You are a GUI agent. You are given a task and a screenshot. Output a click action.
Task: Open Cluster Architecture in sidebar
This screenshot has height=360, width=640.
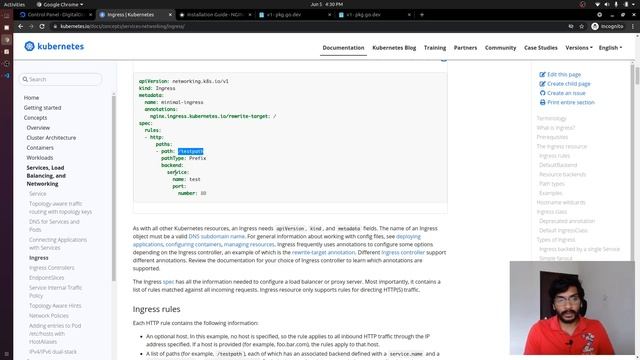pyautogui.click(x=51, y=138)
